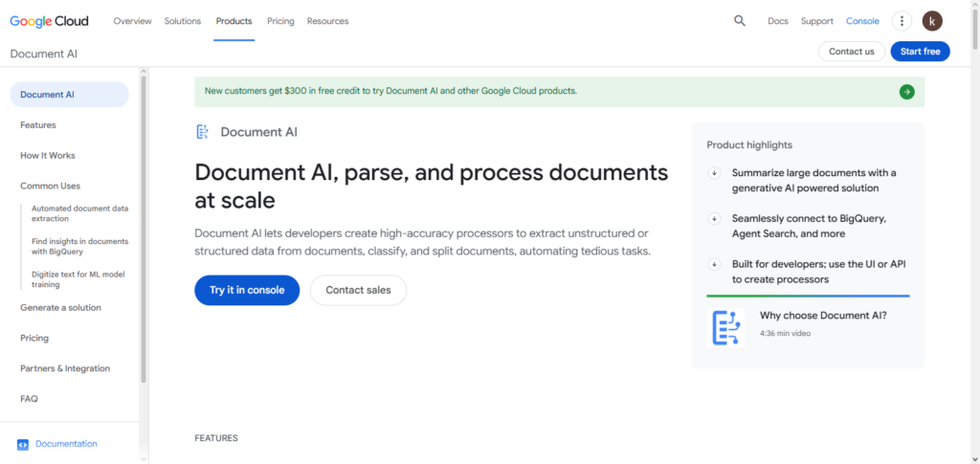
Task: Expand 'Seamlessly connect to BigQuery' highlight arrow
Action: pyautogui.click(x=714, y=218)
